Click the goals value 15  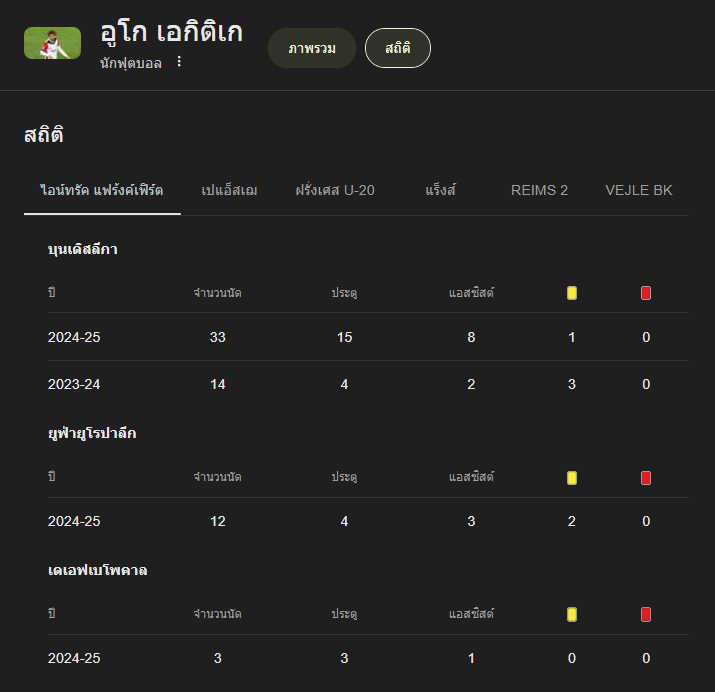[x=344, y=337]
